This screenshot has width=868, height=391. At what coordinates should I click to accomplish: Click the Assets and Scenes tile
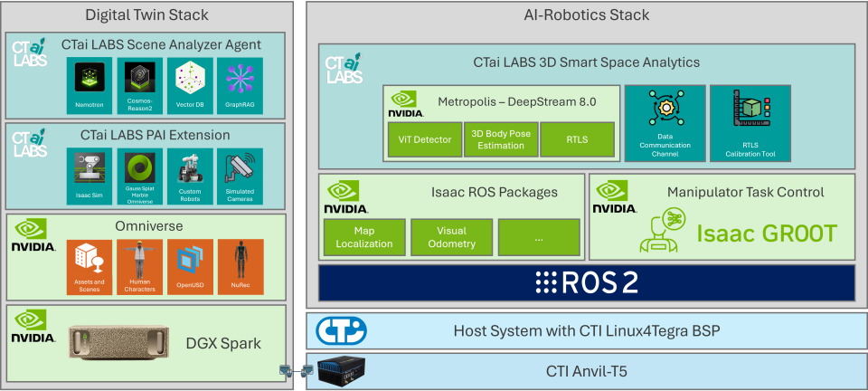90,267
